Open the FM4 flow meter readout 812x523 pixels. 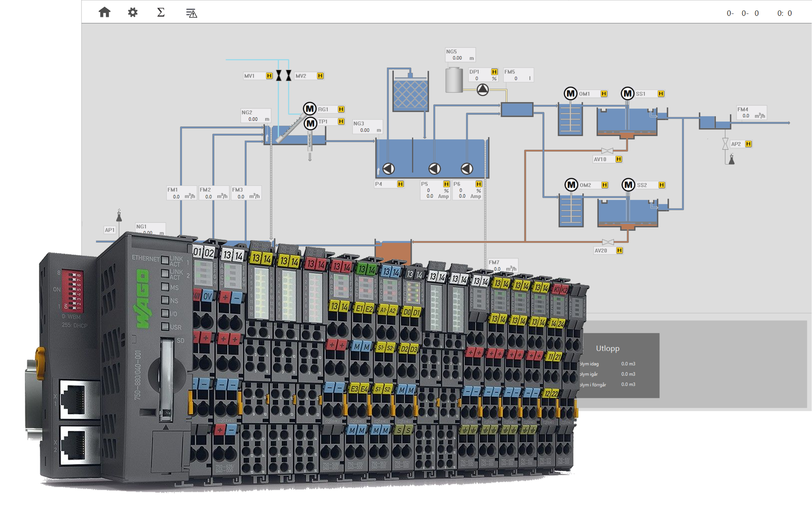pos(751,113)
